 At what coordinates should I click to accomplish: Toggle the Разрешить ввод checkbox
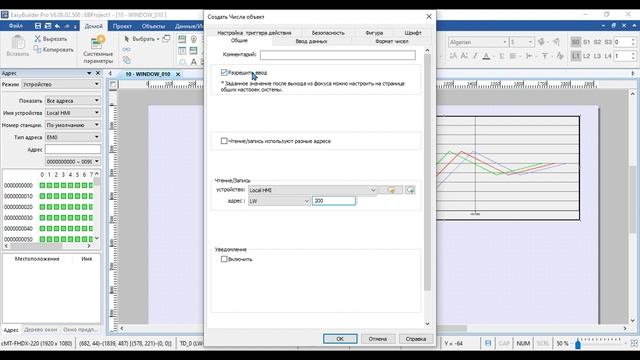click(x=224, y=73)
